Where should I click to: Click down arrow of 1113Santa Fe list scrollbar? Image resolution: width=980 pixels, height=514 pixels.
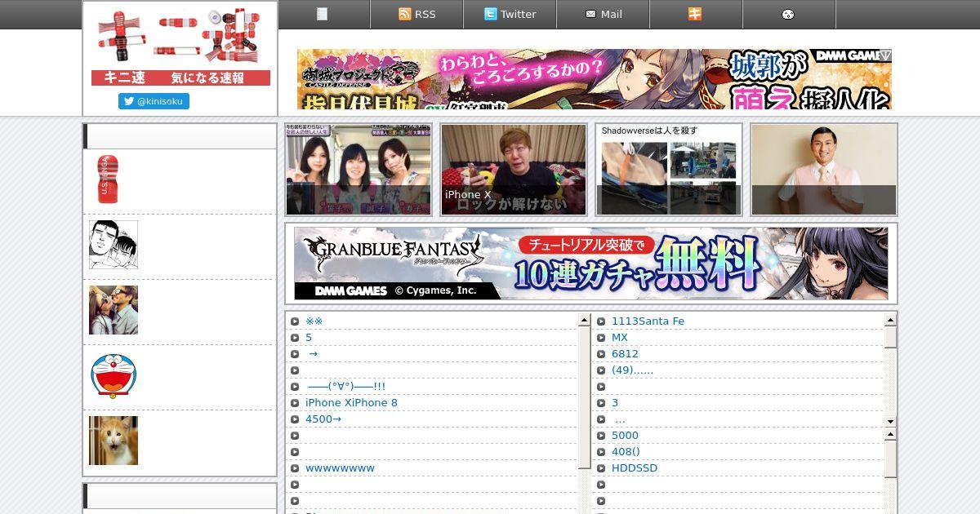(x=890, y=421)
